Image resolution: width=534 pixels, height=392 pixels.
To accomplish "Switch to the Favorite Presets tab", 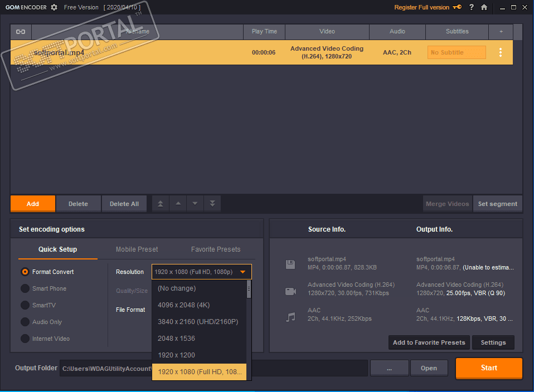I will (x=216, y=249).
